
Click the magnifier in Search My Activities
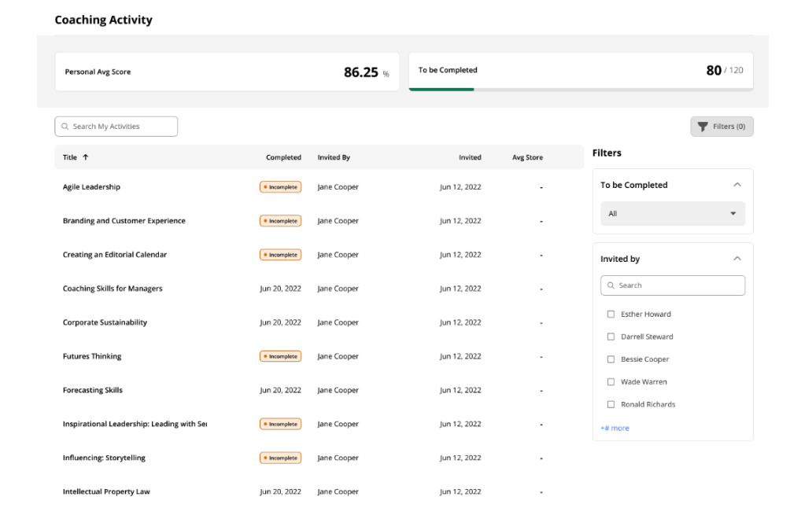click(65, 127)
